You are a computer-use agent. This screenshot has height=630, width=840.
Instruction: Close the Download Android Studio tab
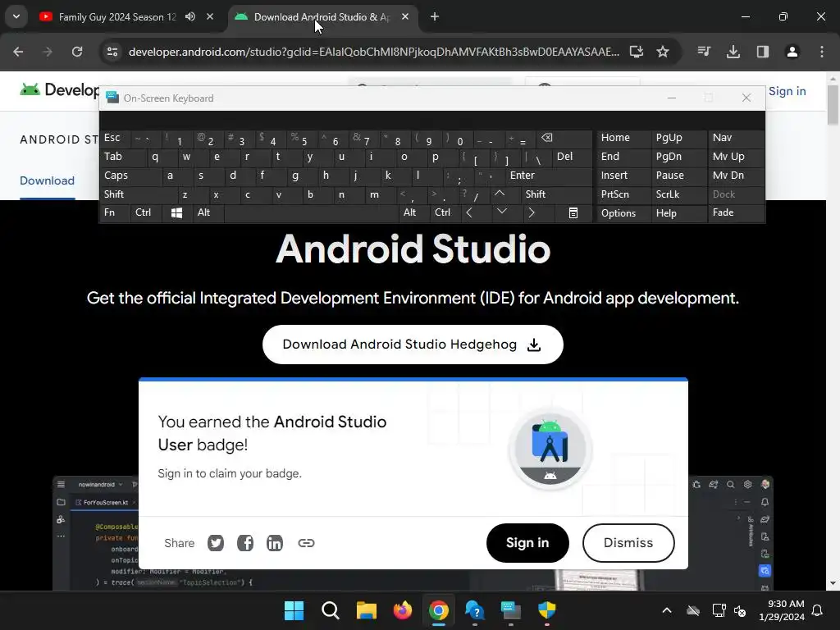pyautogui.click(x=405, y=16)
